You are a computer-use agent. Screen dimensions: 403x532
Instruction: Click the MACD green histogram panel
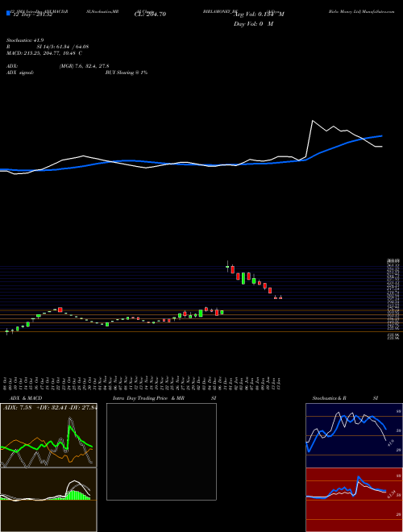[x=48, y=500]
